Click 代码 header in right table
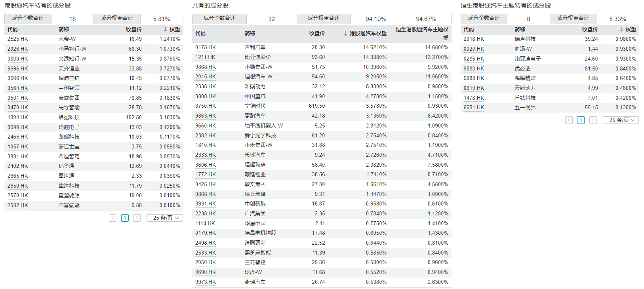Image resolution: width=644 pixels, height=289 pixels. point(469,29)
